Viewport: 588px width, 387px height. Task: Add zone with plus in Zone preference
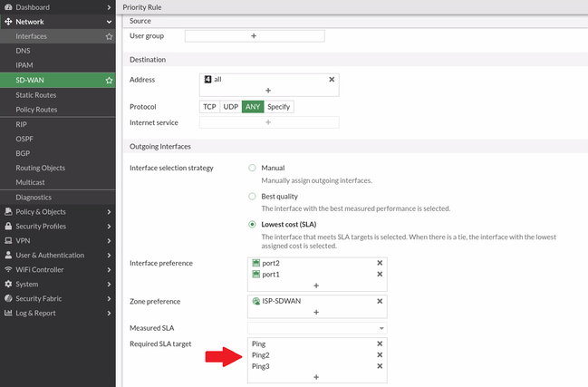point(316,312)
